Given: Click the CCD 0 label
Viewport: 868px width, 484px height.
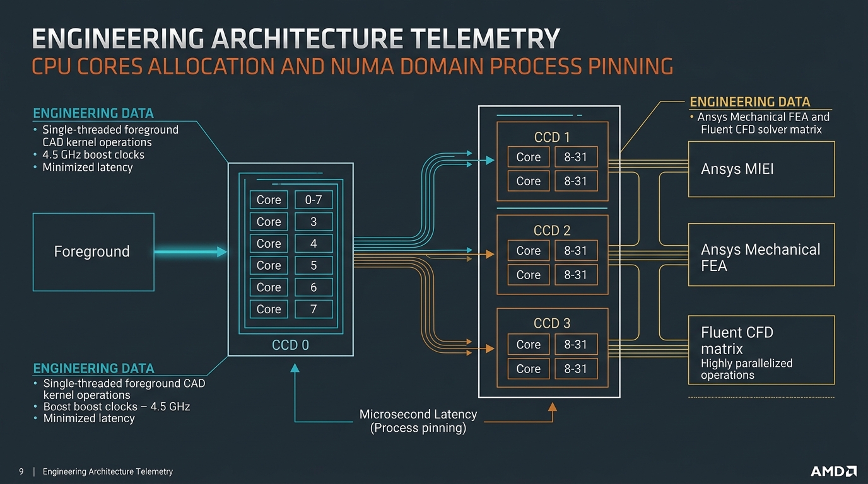Looking at the screenshot, I should pos(290,345).
